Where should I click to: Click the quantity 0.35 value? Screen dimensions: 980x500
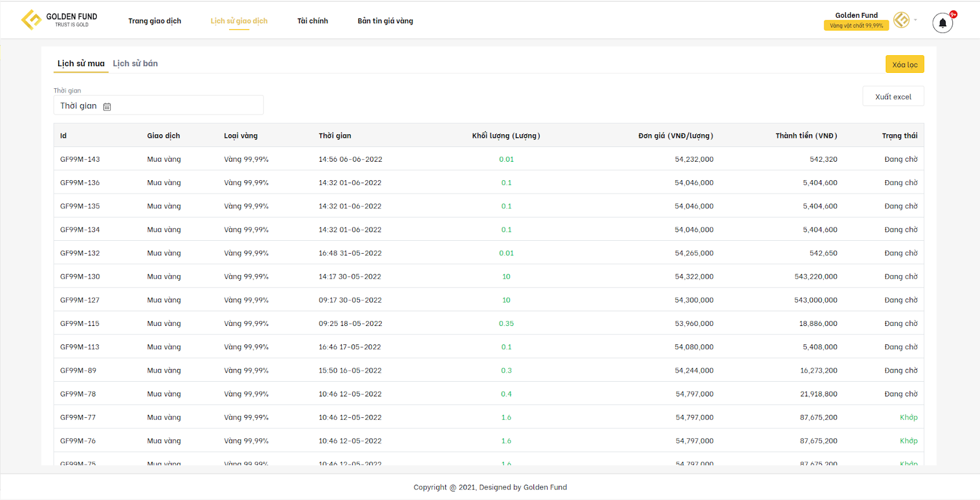click(507, 324)
